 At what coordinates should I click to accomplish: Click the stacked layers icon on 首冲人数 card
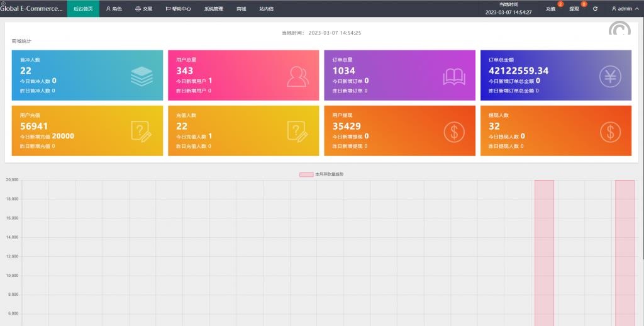click(142, 76)
